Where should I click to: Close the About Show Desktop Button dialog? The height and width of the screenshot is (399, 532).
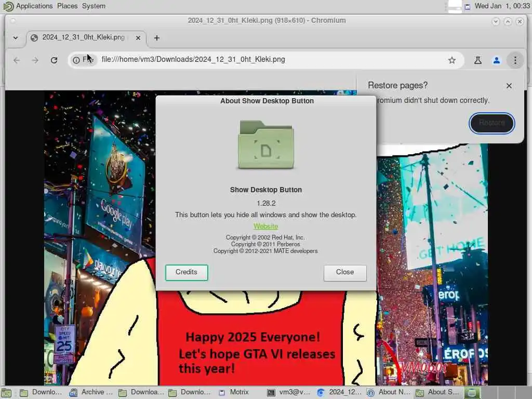tap(345, 272)
